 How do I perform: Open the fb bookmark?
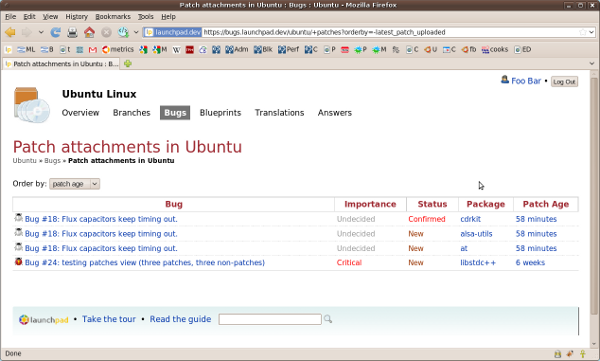point(469,49)
